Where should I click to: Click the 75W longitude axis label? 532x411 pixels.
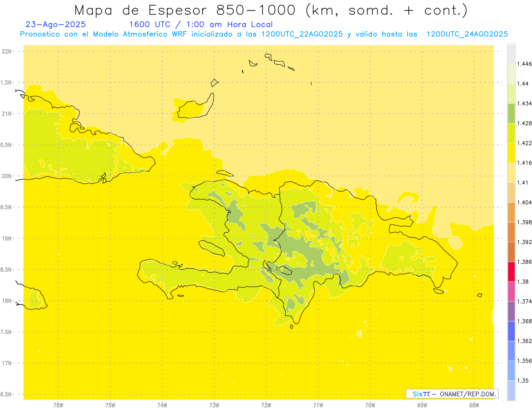(x=110, y=405)
